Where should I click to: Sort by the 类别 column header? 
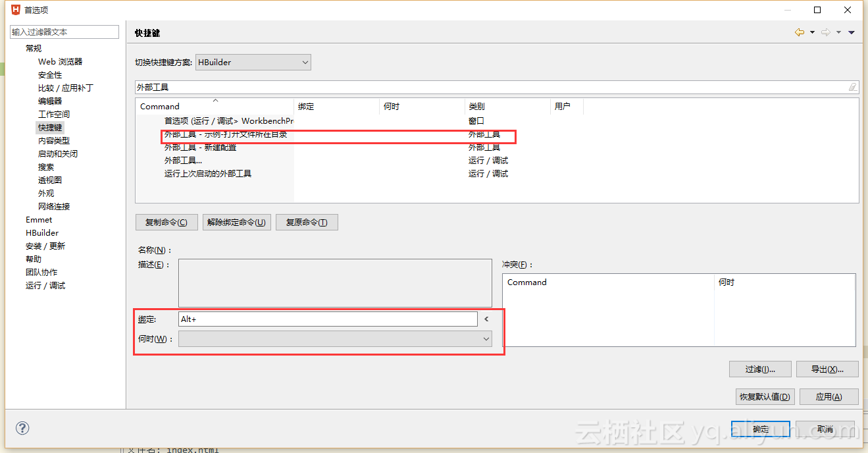pyautogui.click(x=507, y=106)
